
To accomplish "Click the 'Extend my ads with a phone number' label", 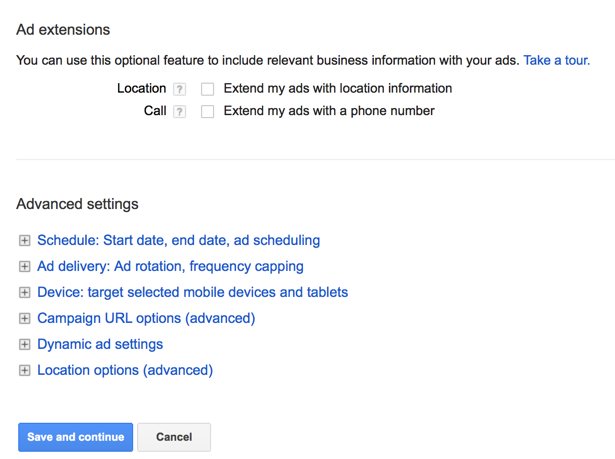I will pos(329,111).
